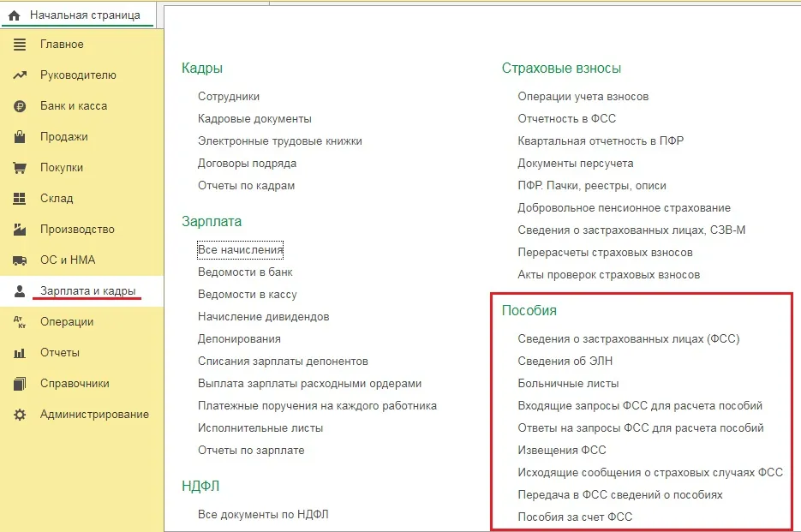Select Зарплата и кадры section
Viewport: 801px width, 532px height.
pos(88,290)
